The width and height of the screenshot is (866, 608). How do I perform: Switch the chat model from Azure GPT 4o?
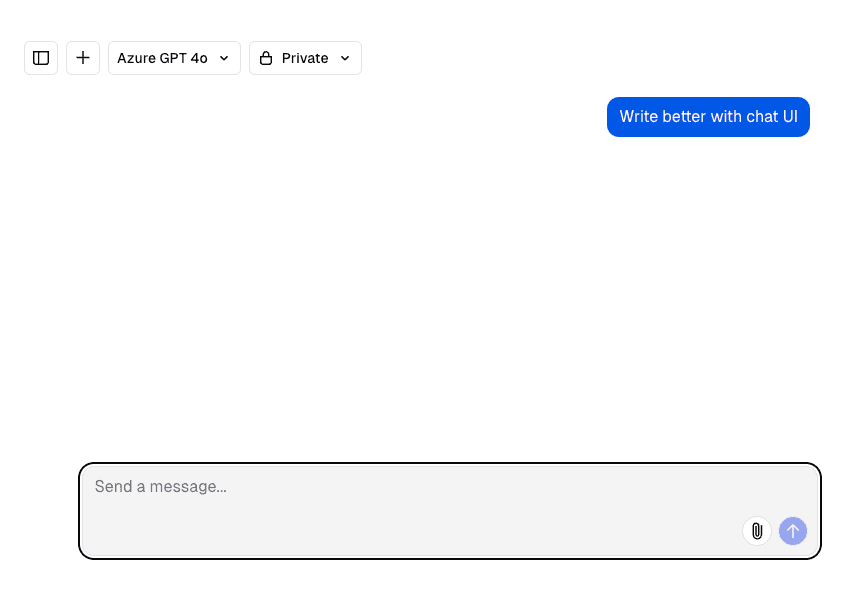coord(174,58)
